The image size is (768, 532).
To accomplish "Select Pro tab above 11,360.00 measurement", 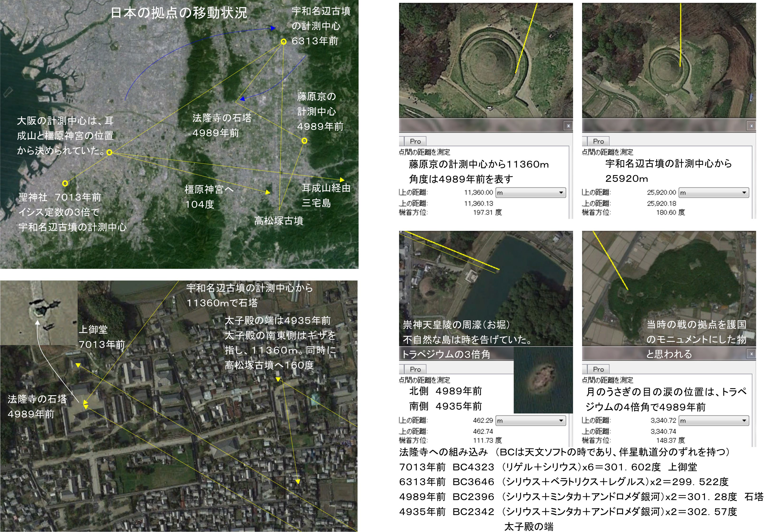I will coord(415,141).
